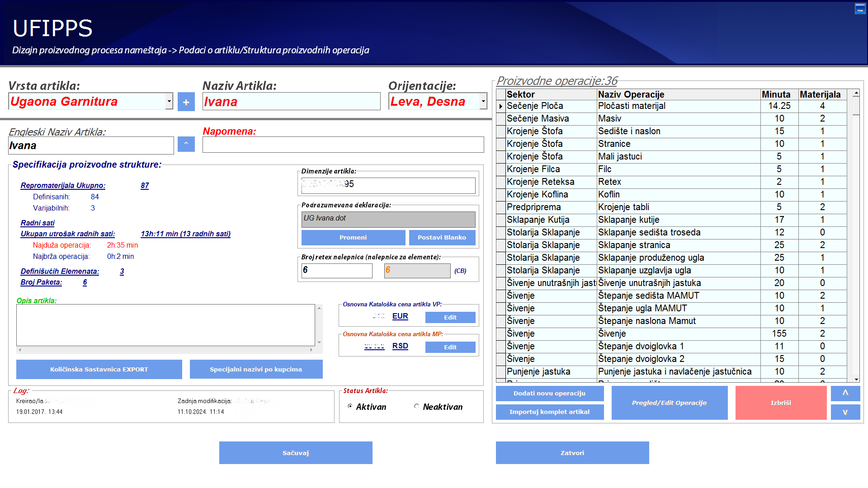
Task: Click down arrow of operations table scrollbar
Action: pyautogui.click(x=856, y=379)
